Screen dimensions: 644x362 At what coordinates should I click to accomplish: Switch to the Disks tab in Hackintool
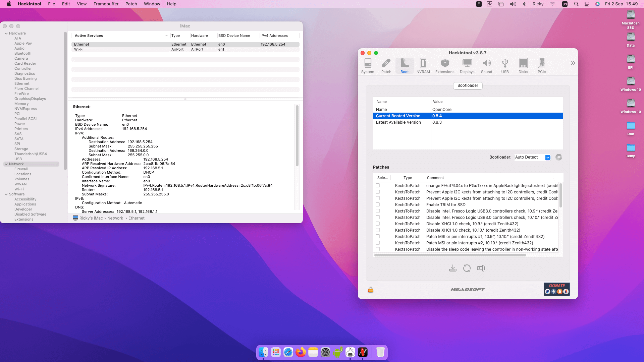click(523, 65)
